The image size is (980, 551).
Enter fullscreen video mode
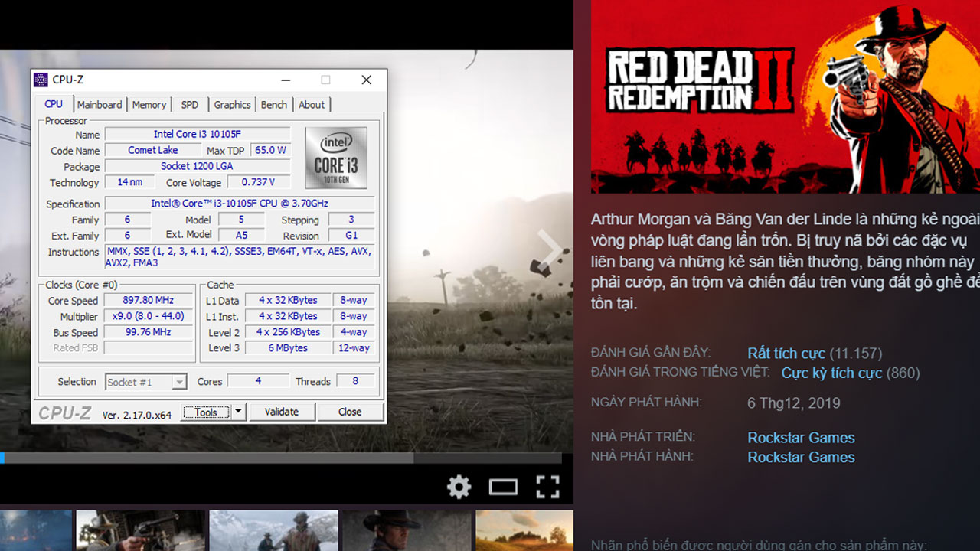(x=547, y=487)
